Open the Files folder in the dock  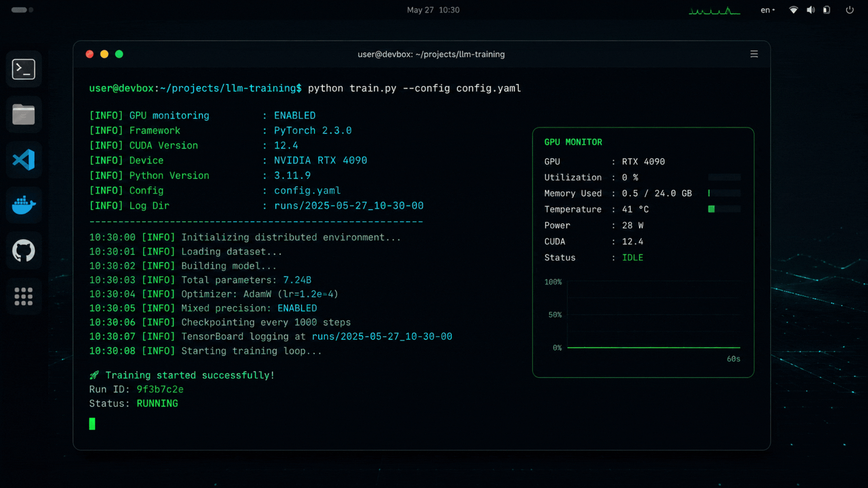tap(24, 114)
